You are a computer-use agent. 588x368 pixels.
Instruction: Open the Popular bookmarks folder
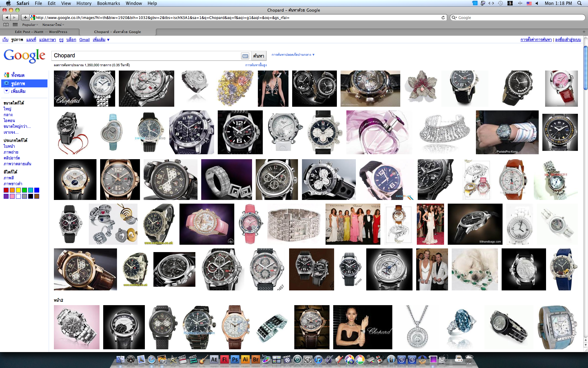(30, 25)
